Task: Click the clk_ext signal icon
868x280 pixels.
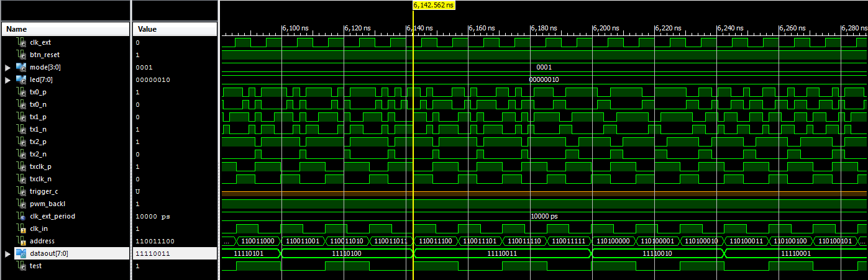Action: click(x=21, y=42)
